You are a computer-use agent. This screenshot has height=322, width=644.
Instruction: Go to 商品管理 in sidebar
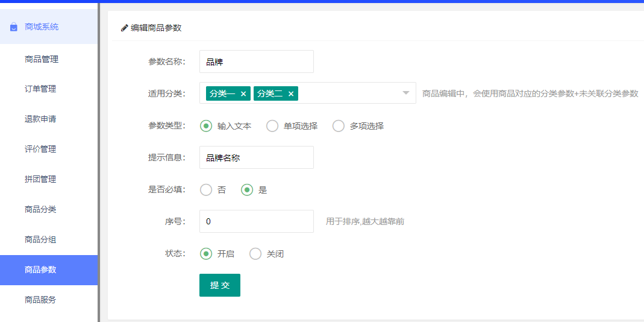click(x=49, y=59)
